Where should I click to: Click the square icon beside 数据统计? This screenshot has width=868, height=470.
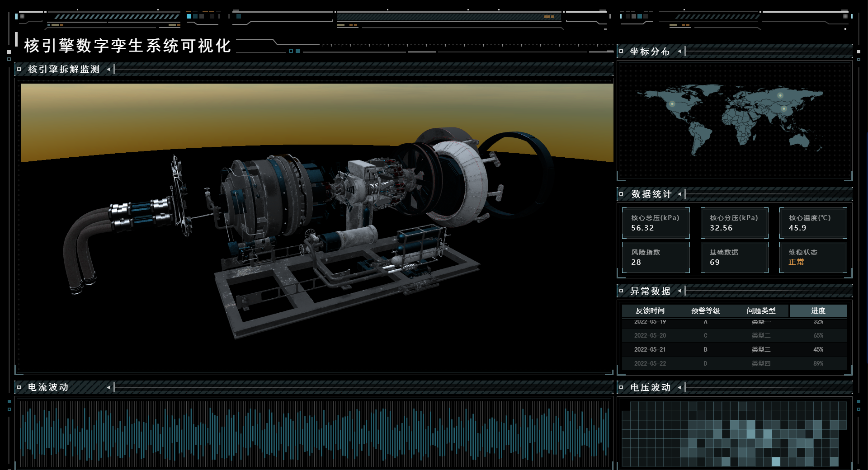(621, 194)
